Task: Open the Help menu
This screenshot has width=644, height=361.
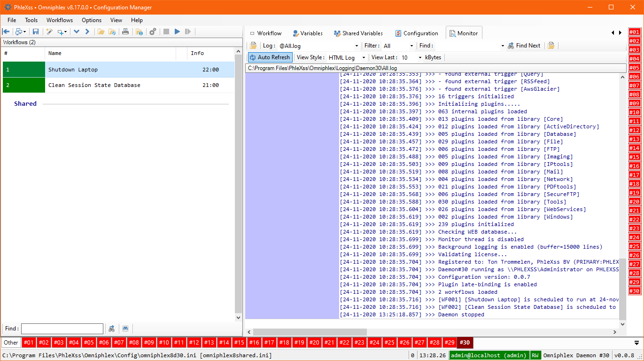Action: pos(137,20)
